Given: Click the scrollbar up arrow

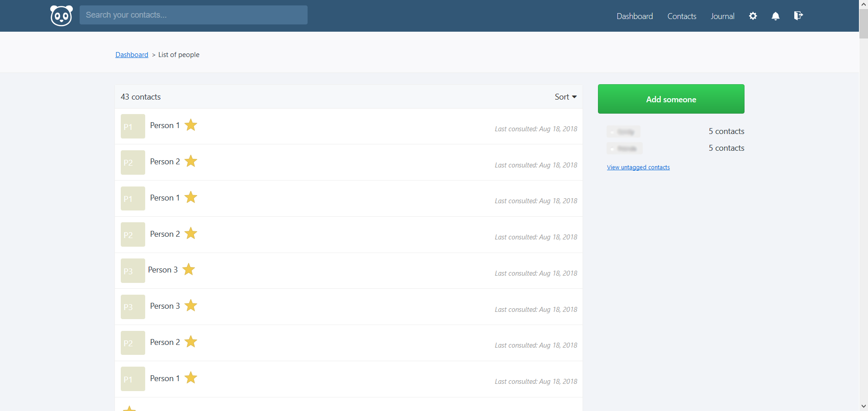Looking at the screenshot, I should coord(863,4).
